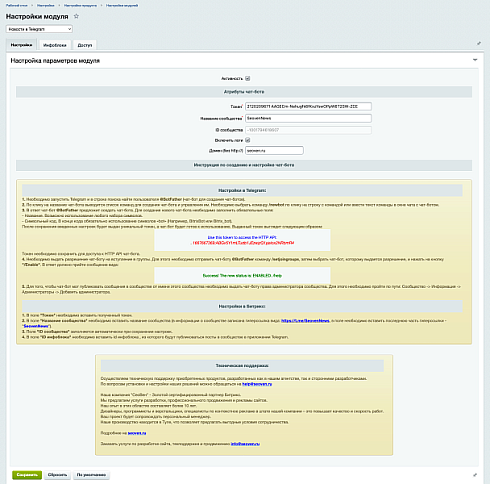Collapse the Настройка параметров модуля section
This screenshot has width=490, height=484.
475,60
